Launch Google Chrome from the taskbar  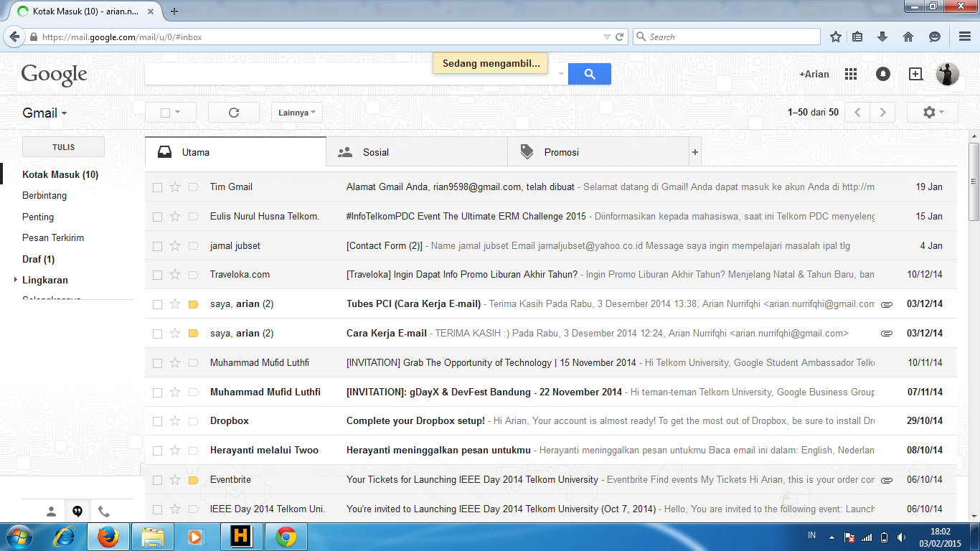[x=286, y=536]
